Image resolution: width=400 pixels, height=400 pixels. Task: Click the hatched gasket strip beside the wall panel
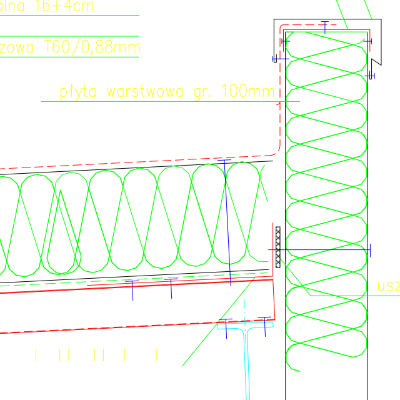pyautogui.click(x=278, y=247)
